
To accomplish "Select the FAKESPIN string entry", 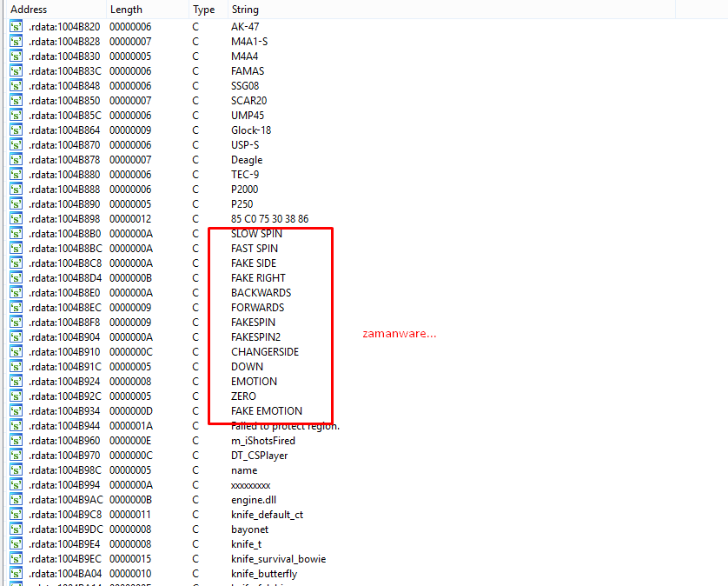I will tap(253, 323).
